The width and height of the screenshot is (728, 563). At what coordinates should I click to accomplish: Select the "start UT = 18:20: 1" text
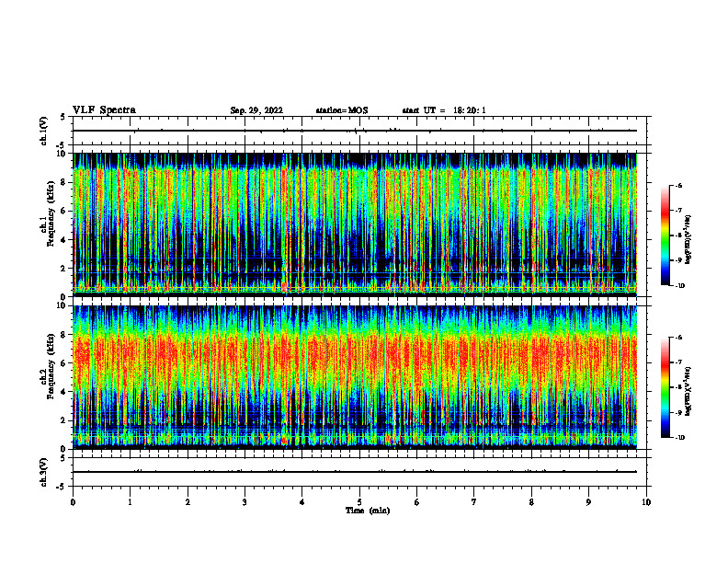click(x=444, y=110)
